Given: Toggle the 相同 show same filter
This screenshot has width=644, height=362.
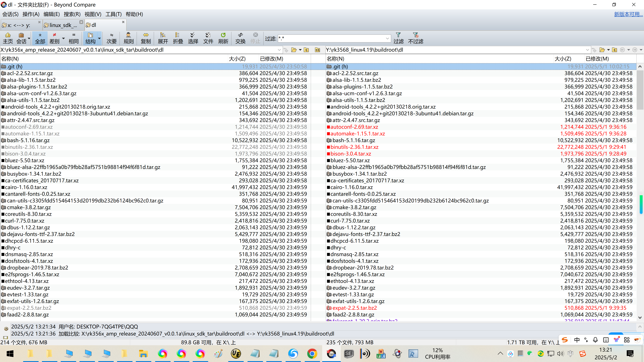Looking at the screenshot, I should click(x=73, y=38).
